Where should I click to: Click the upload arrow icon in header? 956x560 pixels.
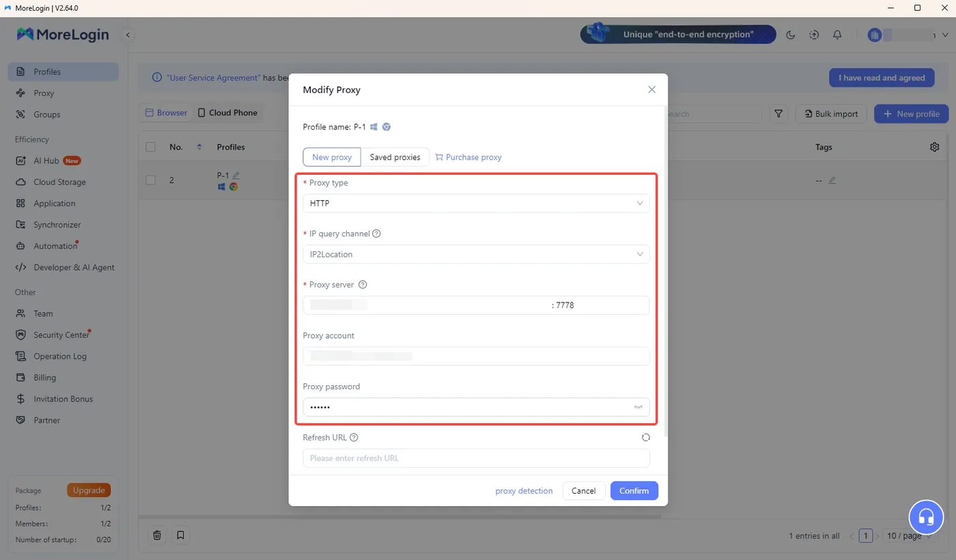pos(814,35)
